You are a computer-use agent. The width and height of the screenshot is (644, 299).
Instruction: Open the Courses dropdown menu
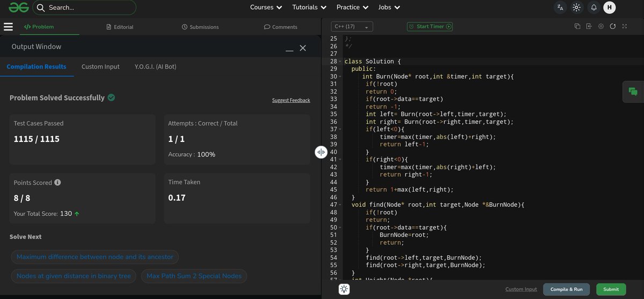click(x=266, y=8)
